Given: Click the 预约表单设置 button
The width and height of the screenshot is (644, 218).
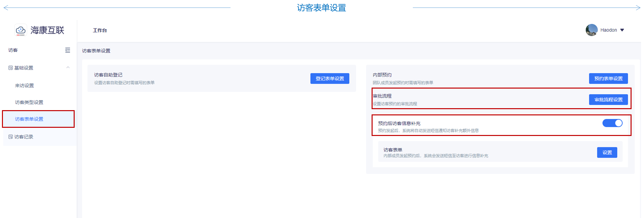Looking at the screenshot, I should tap(608, 78).
